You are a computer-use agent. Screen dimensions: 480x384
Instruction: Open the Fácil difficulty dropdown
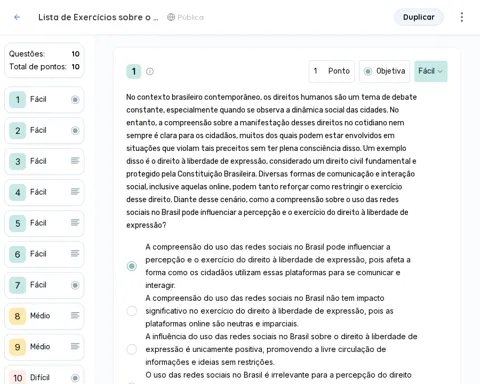click(431, 71)
